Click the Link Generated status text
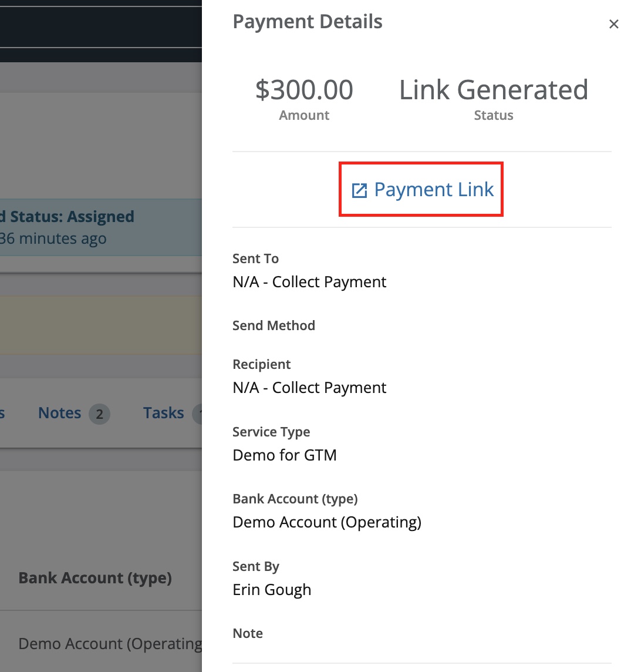621x672 pixels. tap(494, 90)
